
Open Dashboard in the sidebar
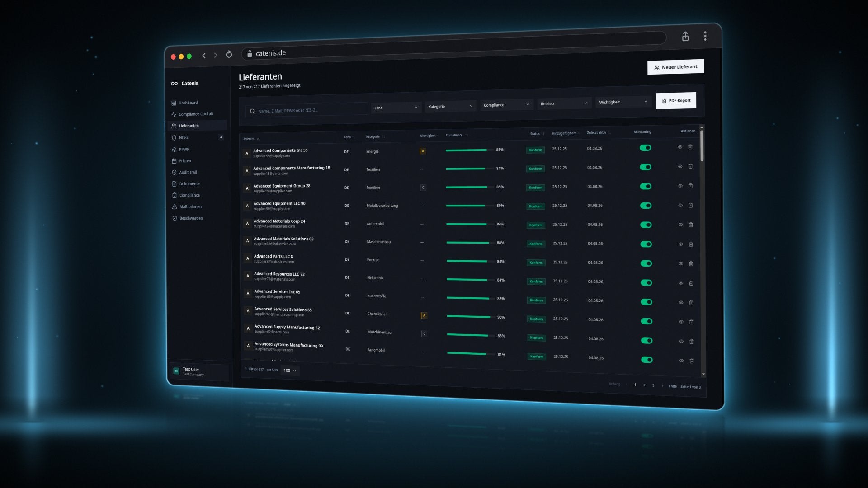[x=188, y=103]
